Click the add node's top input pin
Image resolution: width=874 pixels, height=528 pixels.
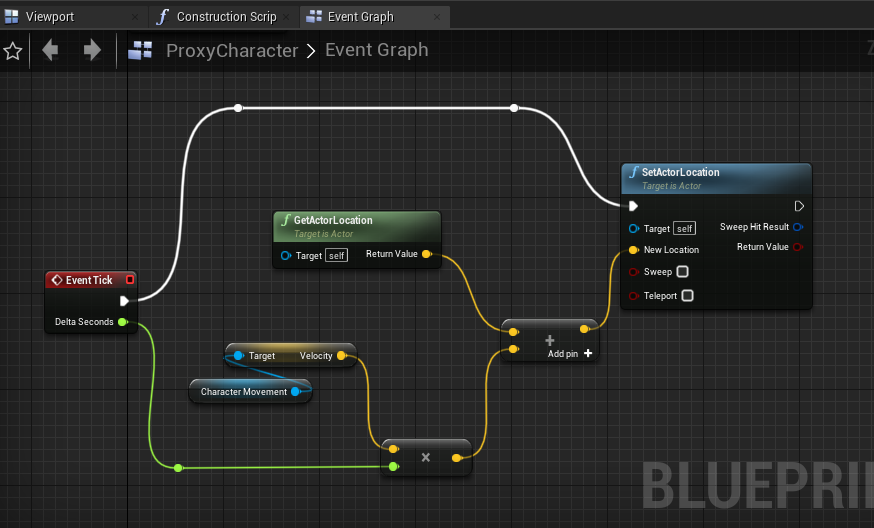(513, 332)
